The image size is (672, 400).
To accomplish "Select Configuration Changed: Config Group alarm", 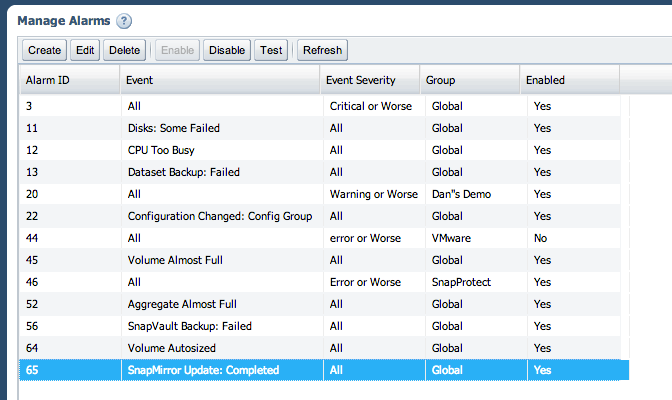I will coord(220,216).
